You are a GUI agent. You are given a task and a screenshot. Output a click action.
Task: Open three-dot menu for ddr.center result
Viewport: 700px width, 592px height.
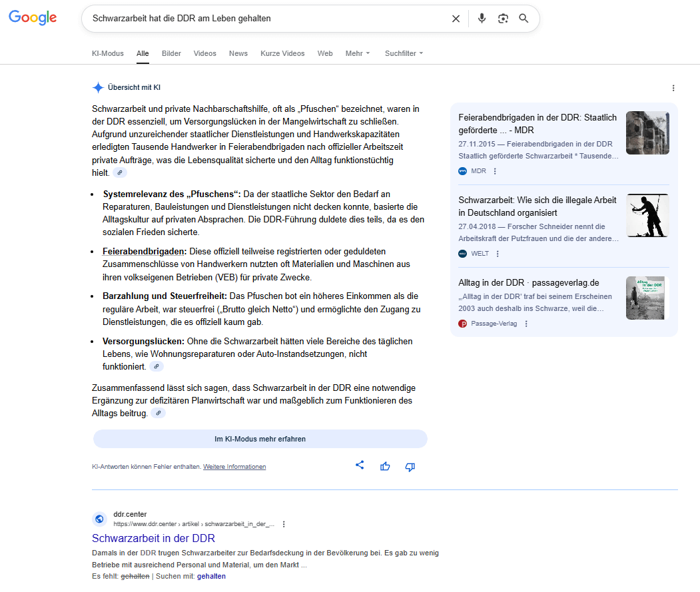(284, 524)
